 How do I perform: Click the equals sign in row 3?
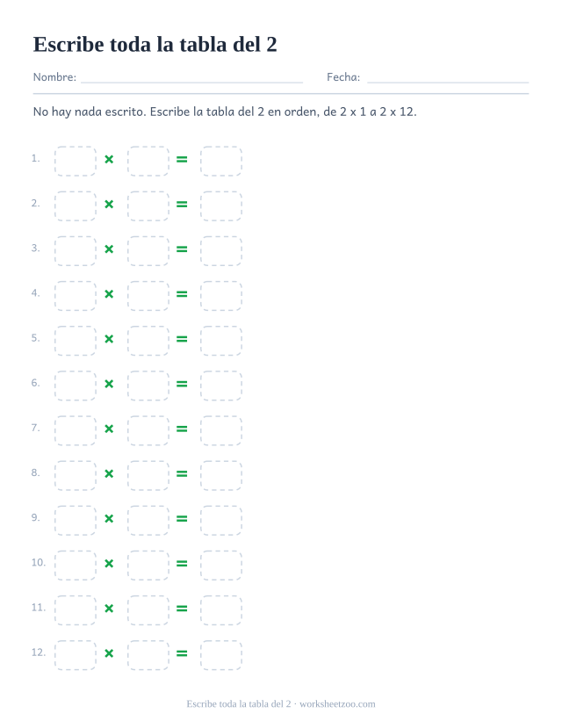point(182,249)
